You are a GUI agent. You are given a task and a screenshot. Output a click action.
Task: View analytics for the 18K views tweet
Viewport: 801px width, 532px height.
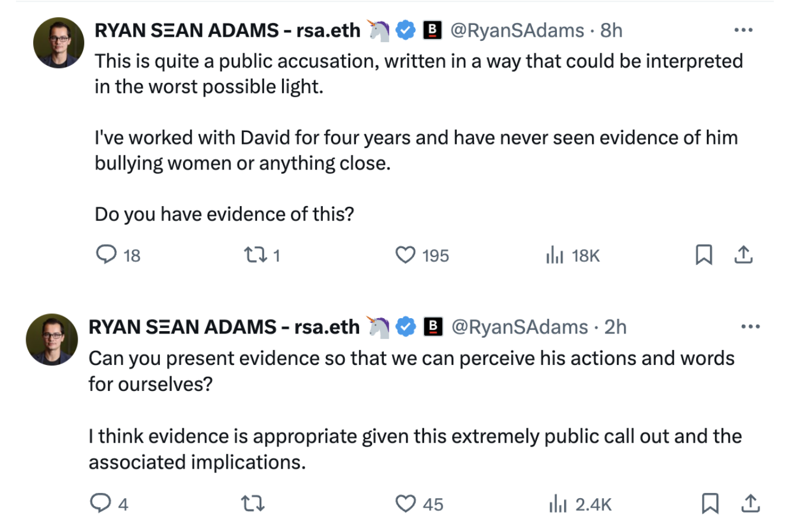click(x=555, y=255)
